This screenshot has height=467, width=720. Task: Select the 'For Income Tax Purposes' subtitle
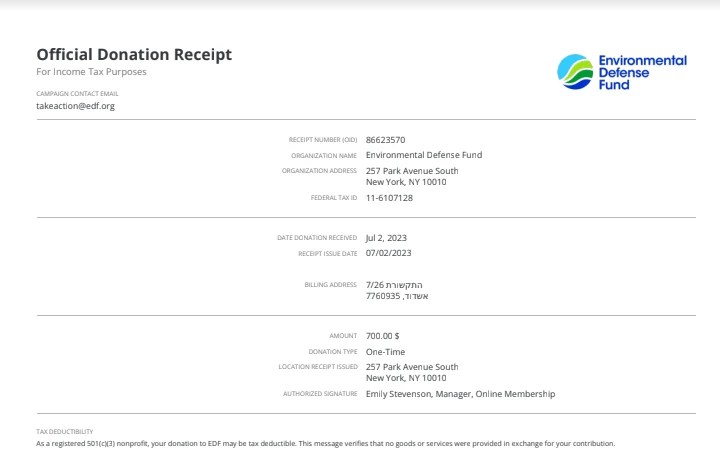[91, 72]
